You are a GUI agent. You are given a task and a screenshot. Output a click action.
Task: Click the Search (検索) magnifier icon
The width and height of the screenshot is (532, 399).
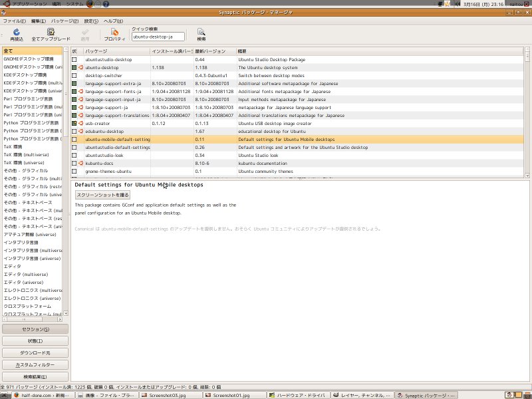point(201,32)
